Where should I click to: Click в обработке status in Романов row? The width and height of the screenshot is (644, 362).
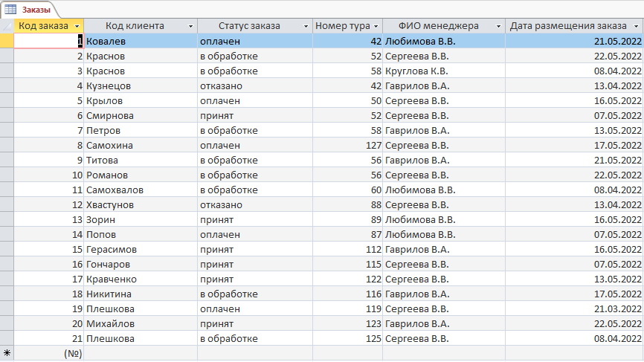(255, 175)
